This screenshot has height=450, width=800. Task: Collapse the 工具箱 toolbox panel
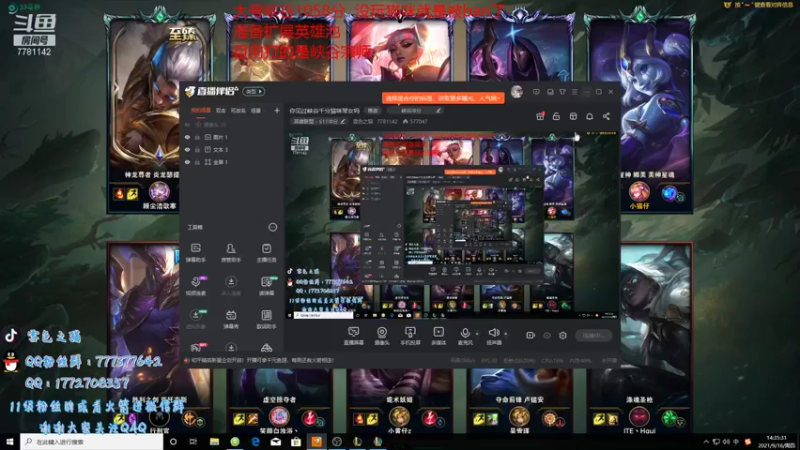tap(273, 227)
